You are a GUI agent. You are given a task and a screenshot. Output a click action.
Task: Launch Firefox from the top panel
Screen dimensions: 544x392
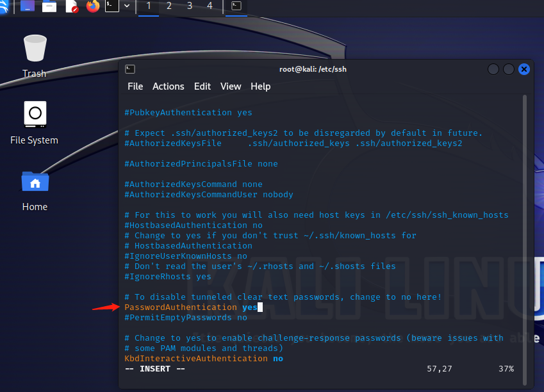coord(93,6)
